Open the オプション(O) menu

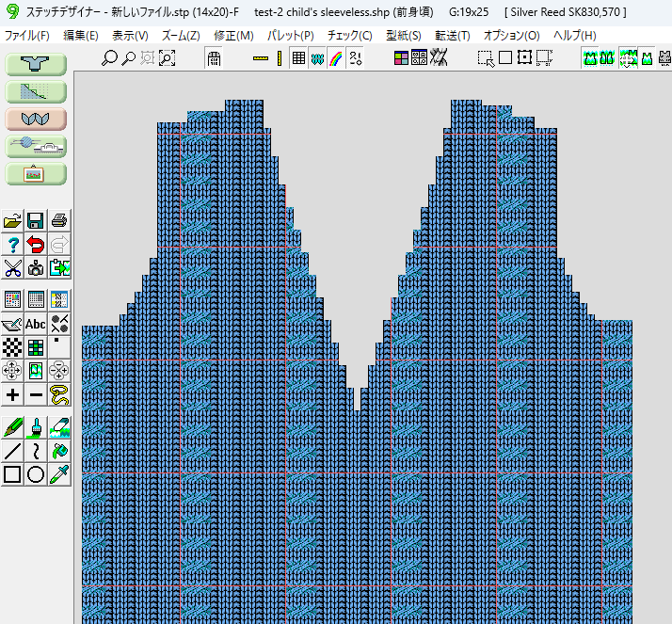pyautogui.click(x=511, y=35)
